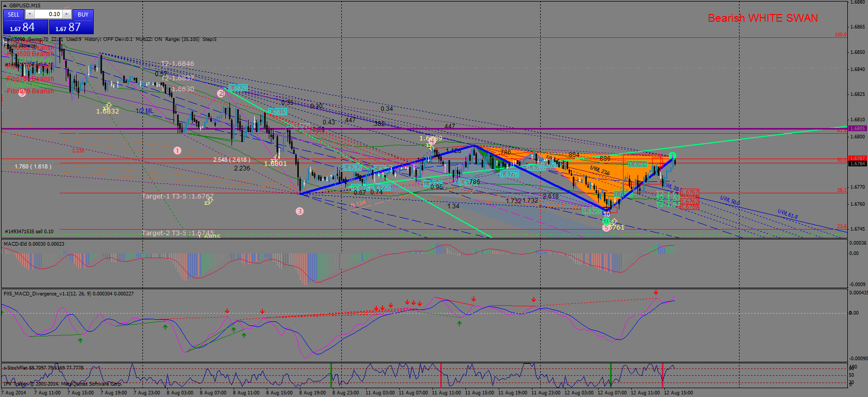The width and height of the screenshot is (868, 397).
Task: Select pink wave marker number 2
Action: [221, 93]
